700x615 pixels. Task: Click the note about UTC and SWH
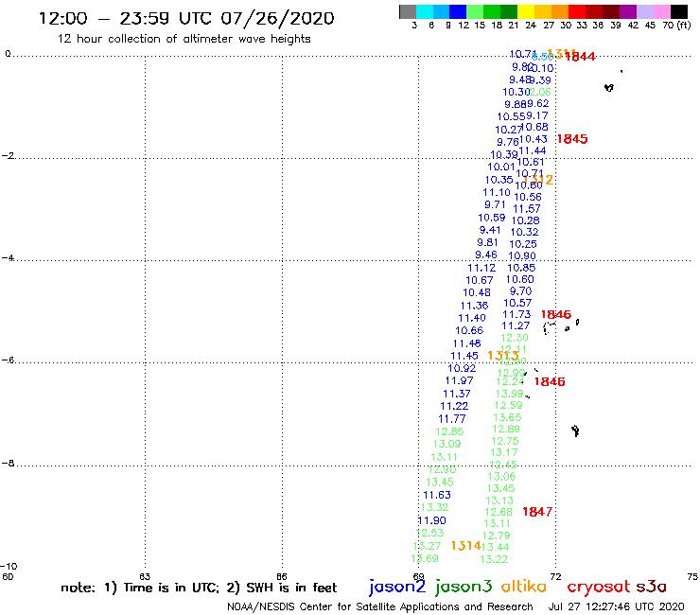(199, 588)
